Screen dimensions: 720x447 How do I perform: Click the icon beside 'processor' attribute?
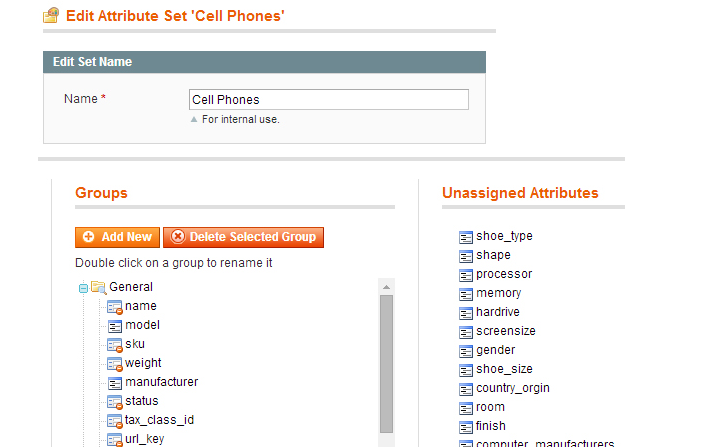coord(466,275)
